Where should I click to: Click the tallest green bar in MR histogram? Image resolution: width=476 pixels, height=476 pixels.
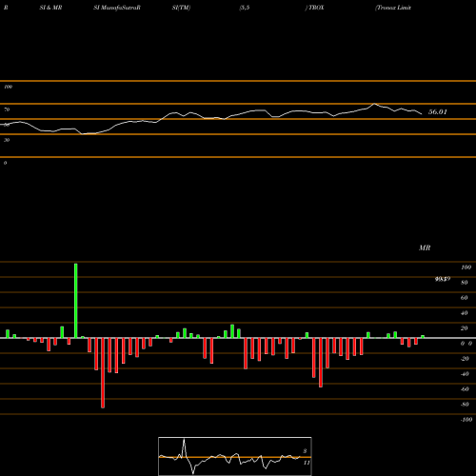tap(76, 301)
